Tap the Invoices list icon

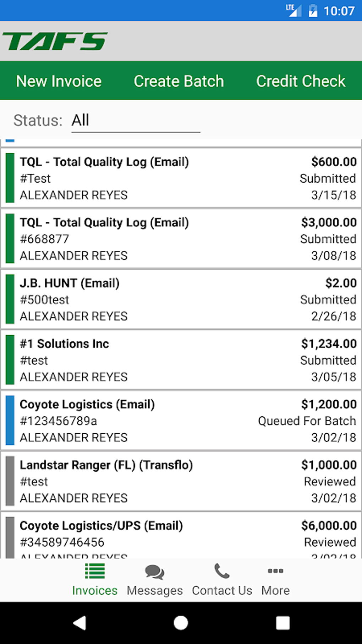click(x=95, y=572)
